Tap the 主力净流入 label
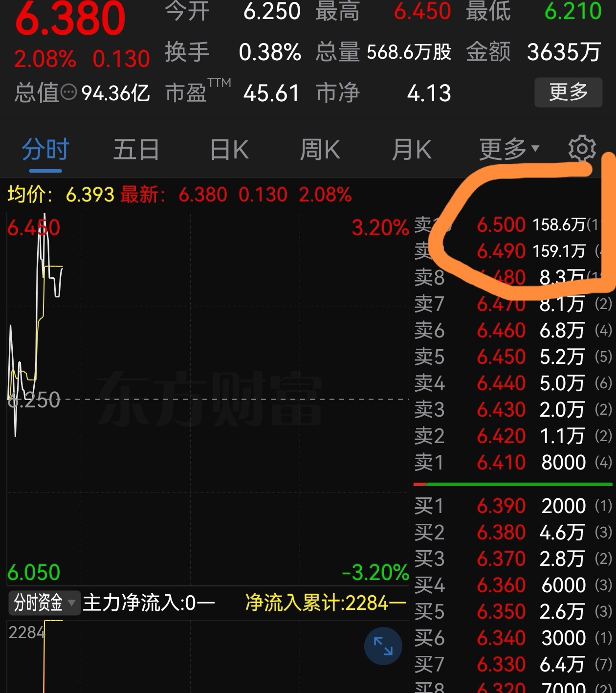Screen dimensions: 616x693 148,603
